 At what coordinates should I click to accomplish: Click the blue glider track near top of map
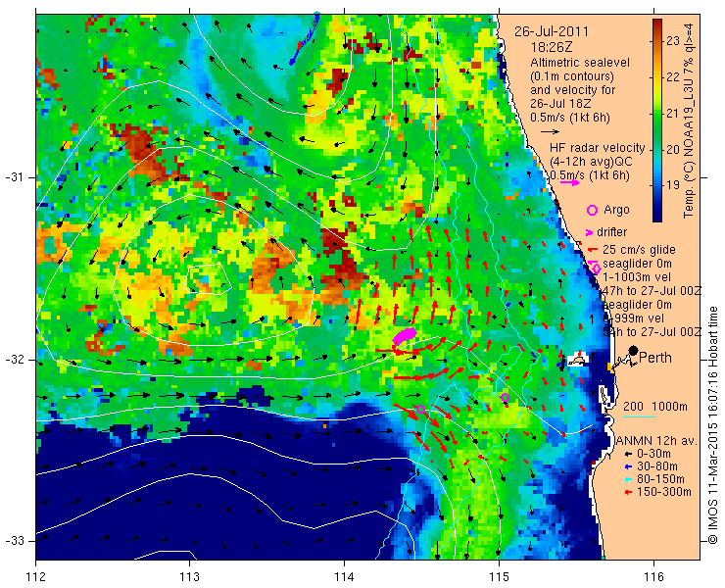tap(305, 39)
